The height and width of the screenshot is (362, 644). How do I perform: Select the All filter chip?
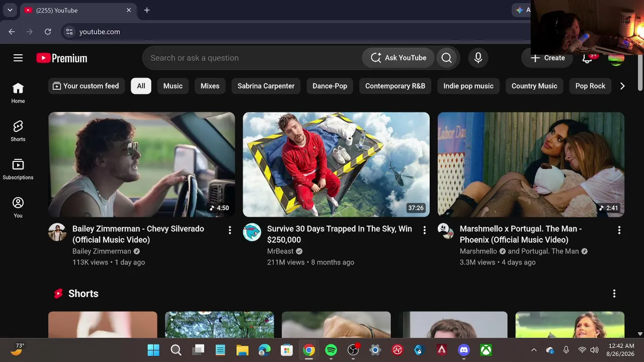[x=141, y=86]
